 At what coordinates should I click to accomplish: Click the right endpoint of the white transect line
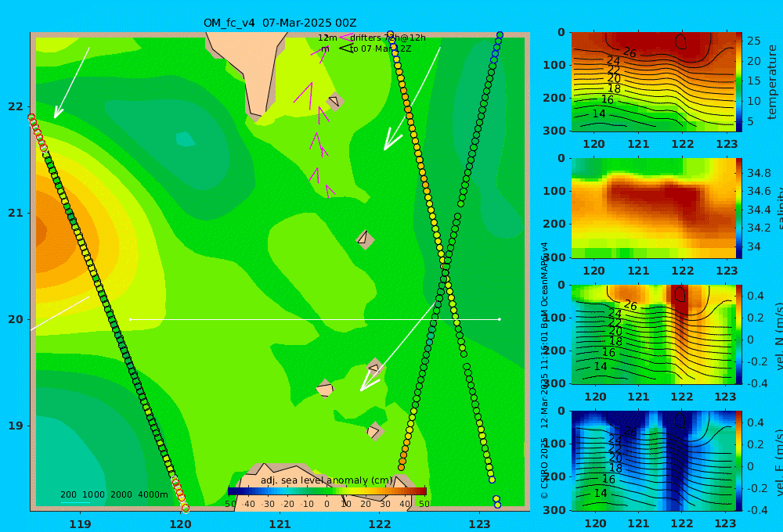coord(500,319)
